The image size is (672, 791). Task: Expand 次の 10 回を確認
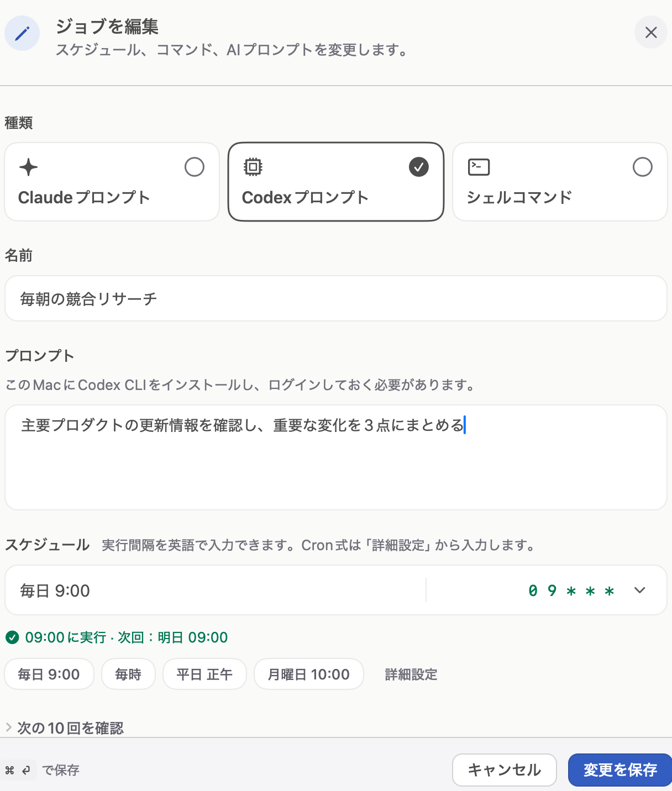point(65,728)
